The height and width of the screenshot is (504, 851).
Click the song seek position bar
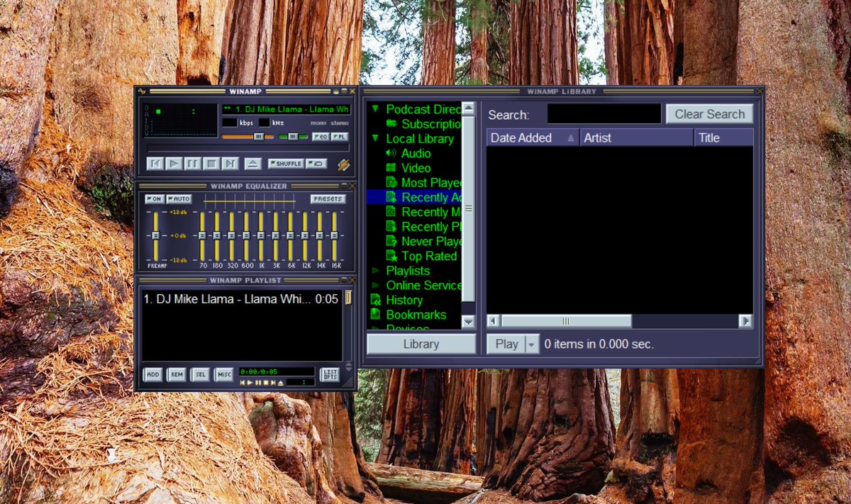(x=248, y=147)
